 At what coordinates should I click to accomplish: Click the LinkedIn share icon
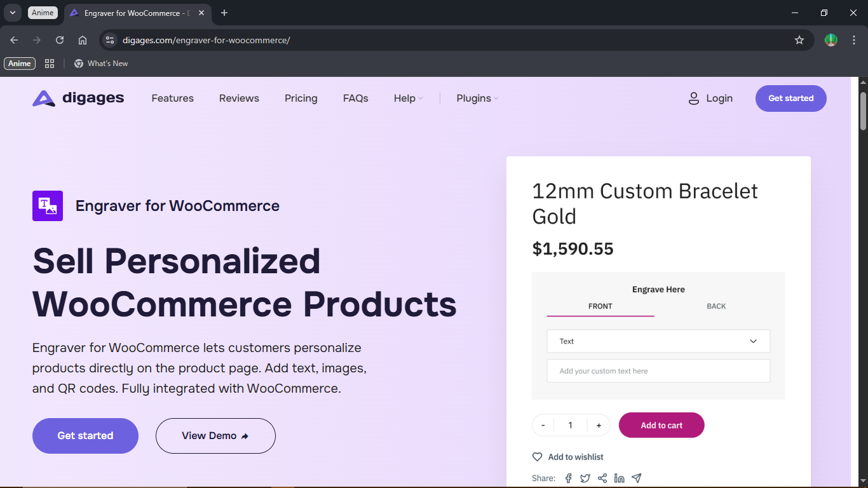click(x=620, y=478)
